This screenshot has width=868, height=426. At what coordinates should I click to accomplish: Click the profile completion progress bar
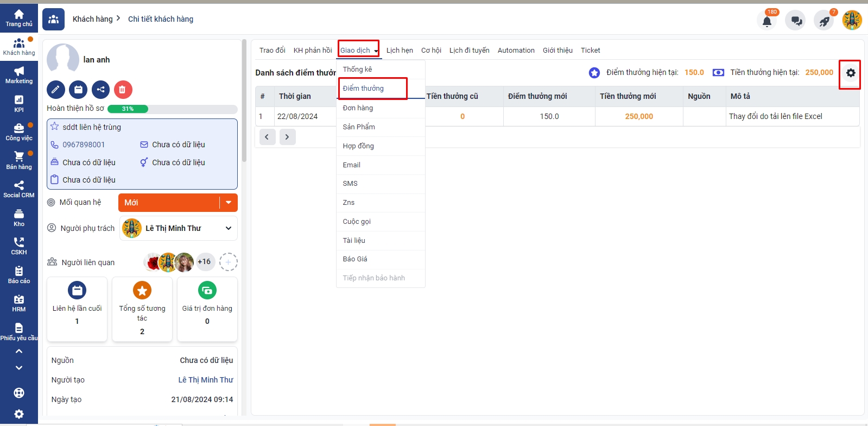pos(172,109)
